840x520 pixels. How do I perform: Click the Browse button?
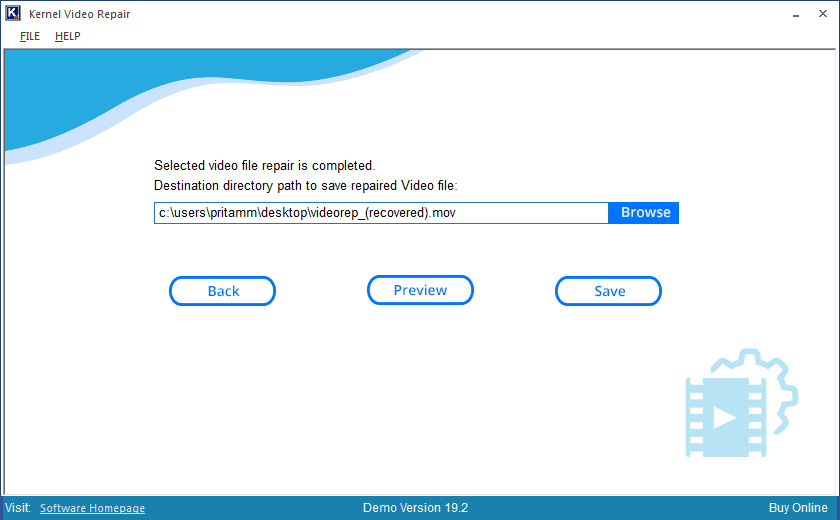click(x=644, y=213)
